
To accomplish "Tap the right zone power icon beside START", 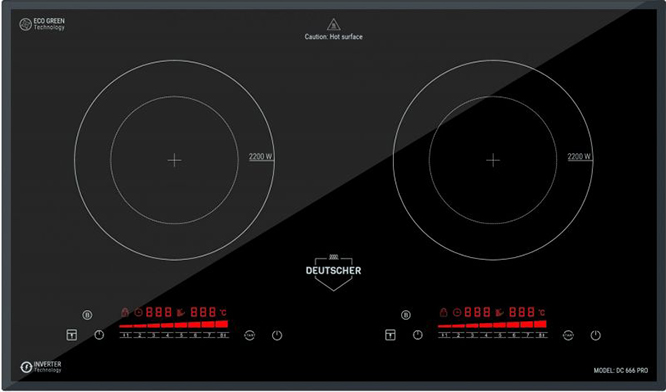I will pos(595,335).
